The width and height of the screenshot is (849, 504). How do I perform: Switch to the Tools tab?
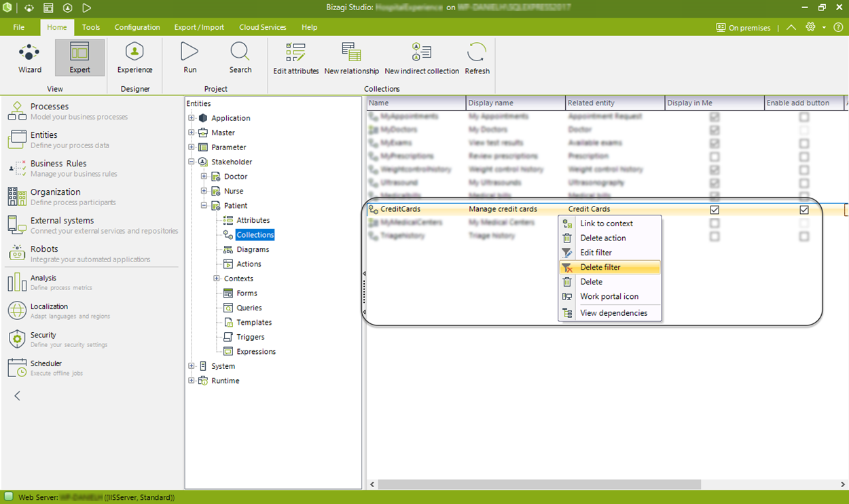91,27
